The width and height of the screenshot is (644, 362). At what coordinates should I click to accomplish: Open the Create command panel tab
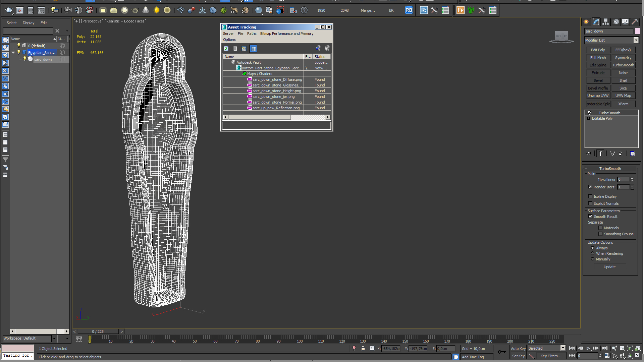pos(586,22)
